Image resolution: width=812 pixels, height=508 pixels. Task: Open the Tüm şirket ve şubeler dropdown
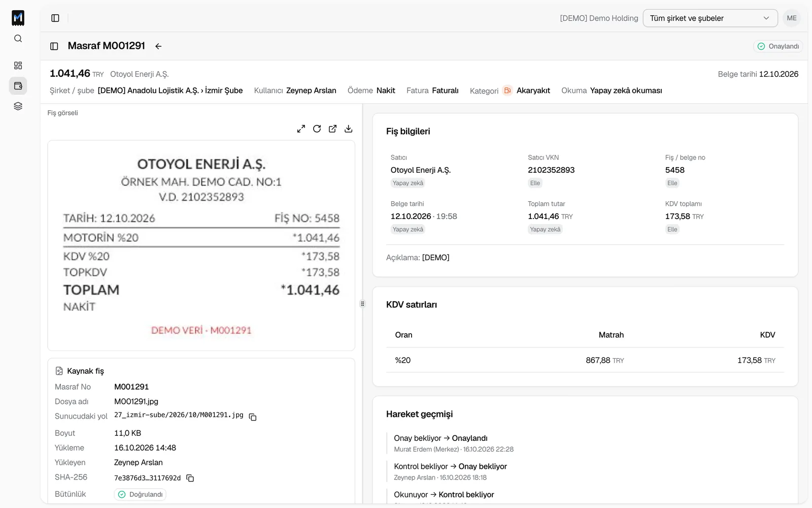pyautogui.click(x=710, y=18)
